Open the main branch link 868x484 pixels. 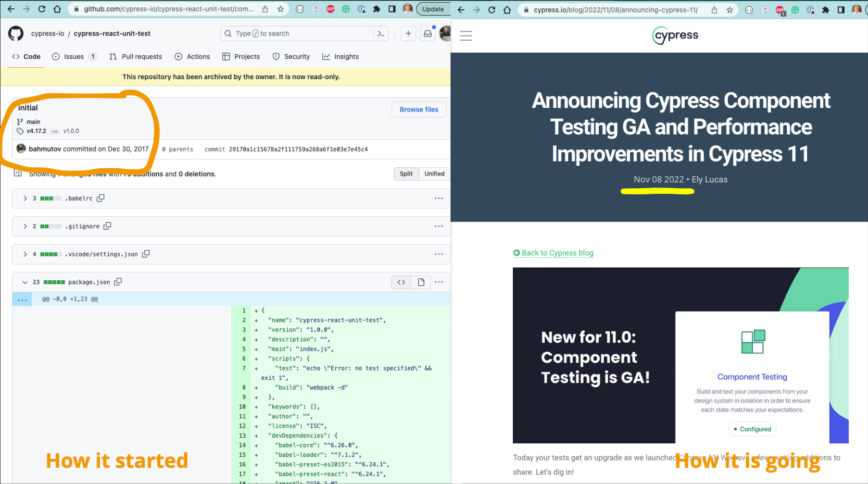(x=33, y=122)
